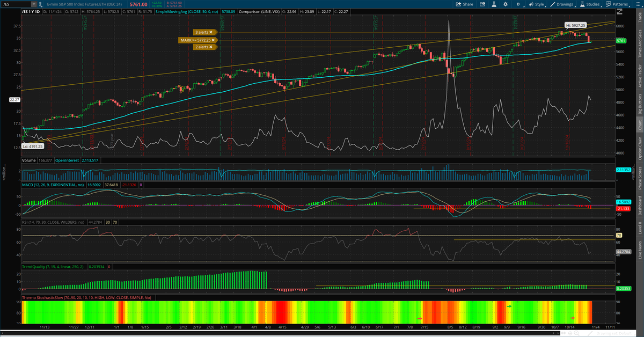Click the Lo: 4191.25 price bubble
The height and width of the screenshot is (337, 644).
click(x=33, y=146)
